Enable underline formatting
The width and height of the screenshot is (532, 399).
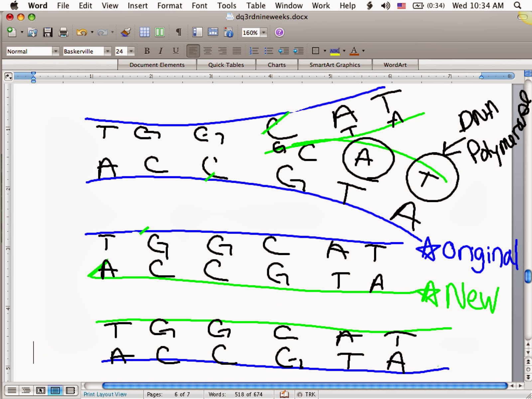coord(175,51)
